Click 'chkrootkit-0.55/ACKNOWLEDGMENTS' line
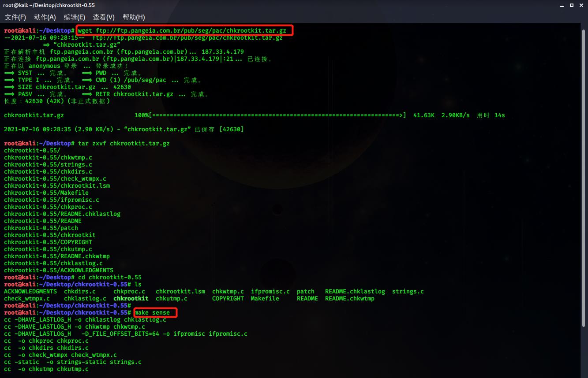Viewport: 588px width, 378px height. (x=59, y=270)
